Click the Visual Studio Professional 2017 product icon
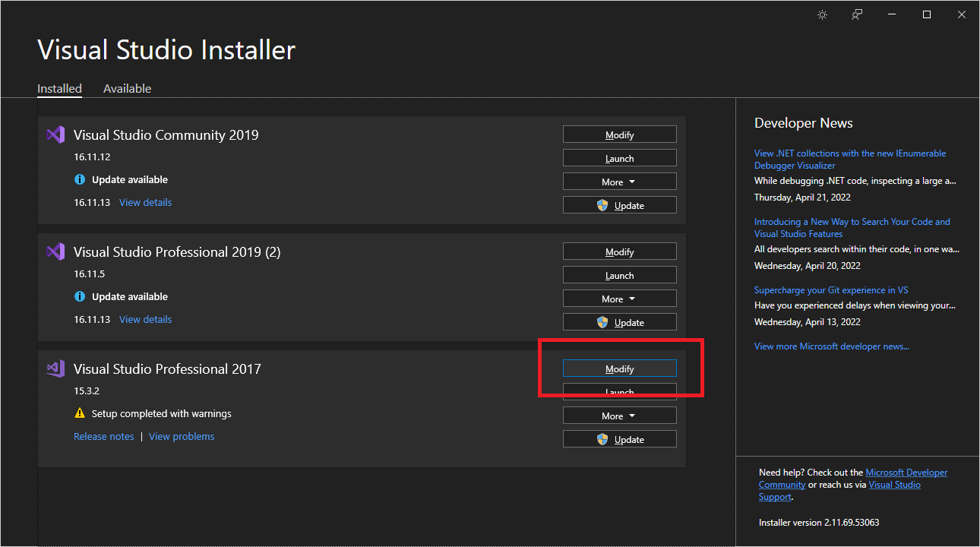 coord(55,368)
